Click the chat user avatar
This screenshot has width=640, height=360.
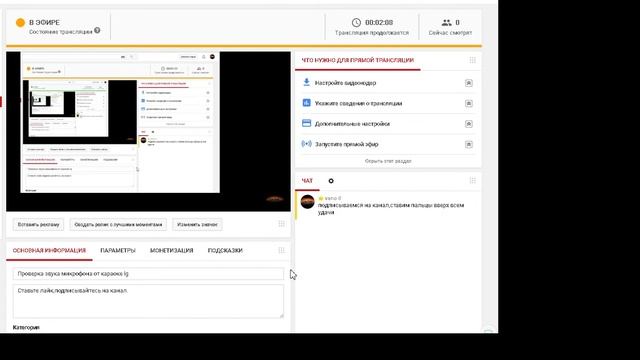[x=307, y=202]
